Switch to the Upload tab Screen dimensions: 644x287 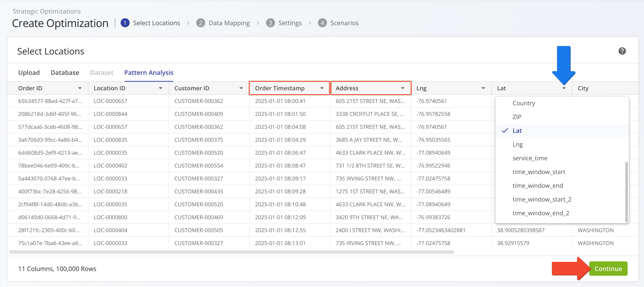pos(29,73)
